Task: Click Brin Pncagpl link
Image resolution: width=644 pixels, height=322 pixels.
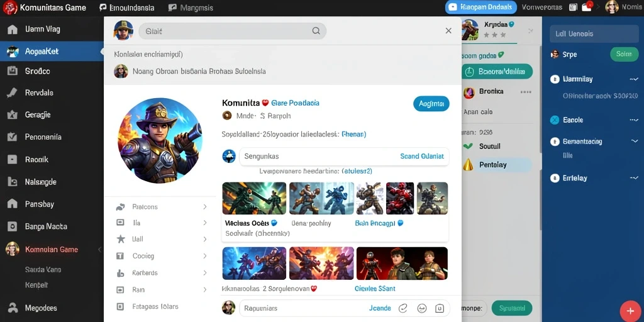Action: point(375,223)
